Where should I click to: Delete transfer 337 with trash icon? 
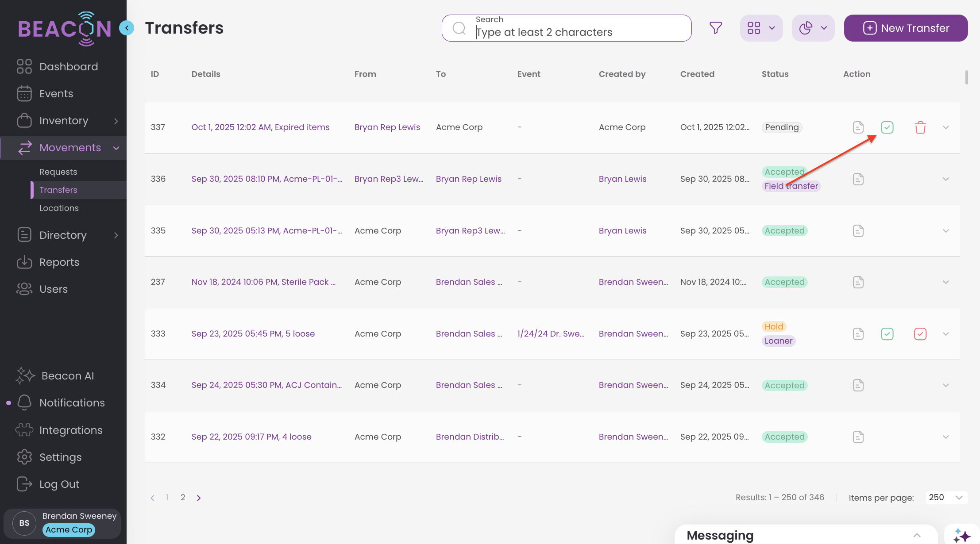pos(920,127)
